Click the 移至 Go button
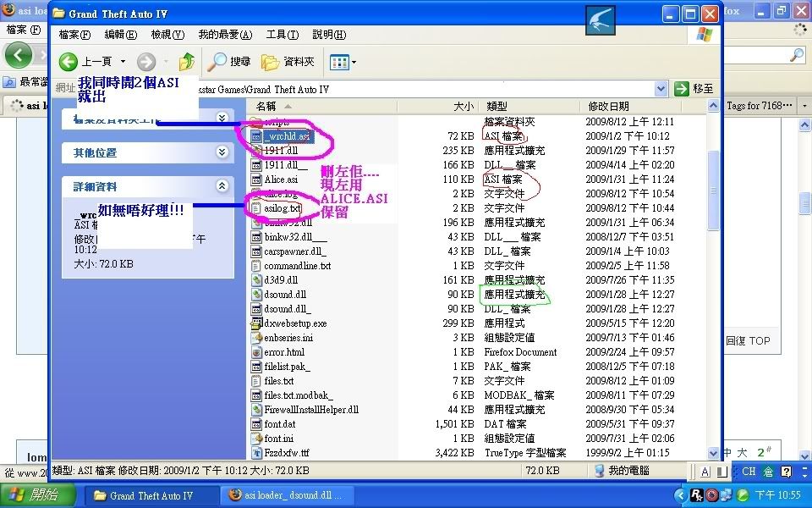This screenshot has width=812, height=508. 694,89
